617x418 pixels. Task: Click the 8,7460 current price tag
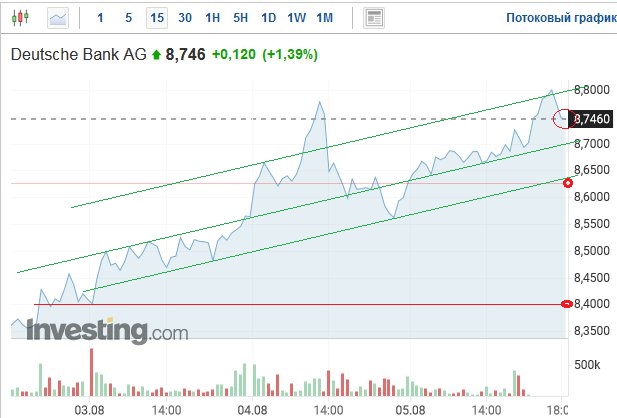(591, 119)
